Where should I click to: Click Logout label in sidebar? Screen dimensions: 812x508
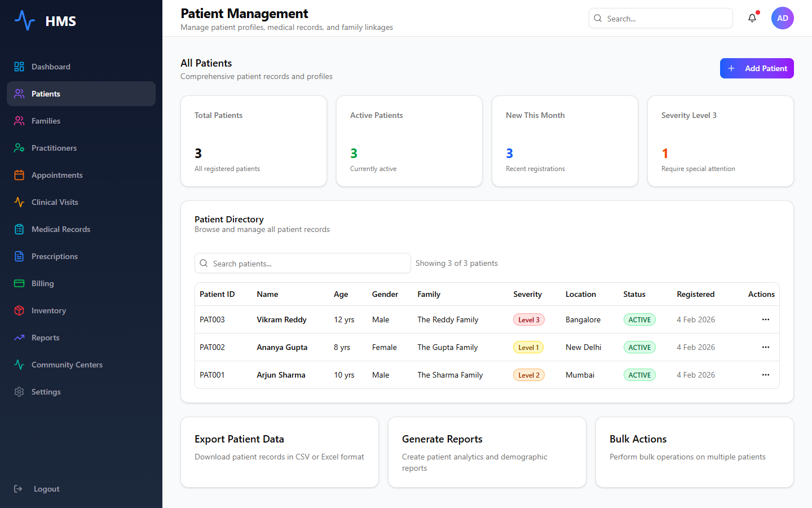click(x=46, y=489)
